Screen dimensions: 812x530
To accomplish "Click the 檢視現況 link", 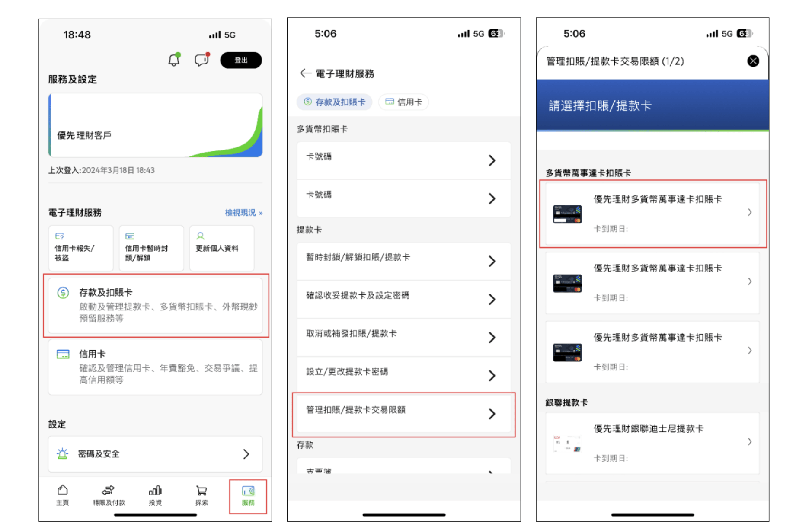I will (x=243, y=213).
